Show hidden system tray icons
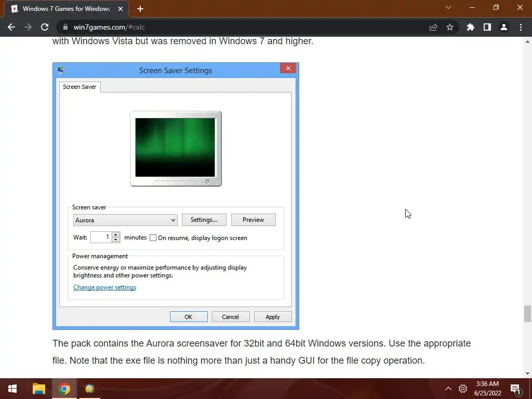This screenshot has width=532, height=399. click(x=448, y=389)
